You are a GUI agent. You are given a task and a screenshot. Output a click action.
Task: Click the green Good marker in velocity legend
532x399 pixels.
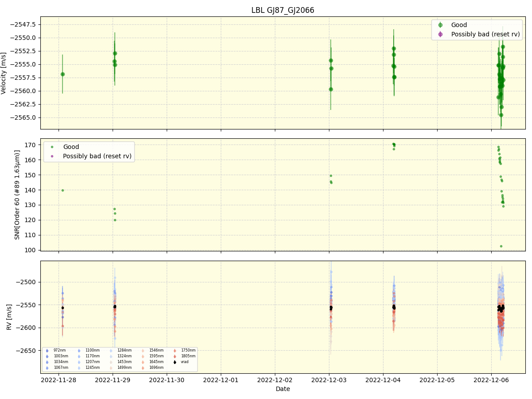[440, 25]
